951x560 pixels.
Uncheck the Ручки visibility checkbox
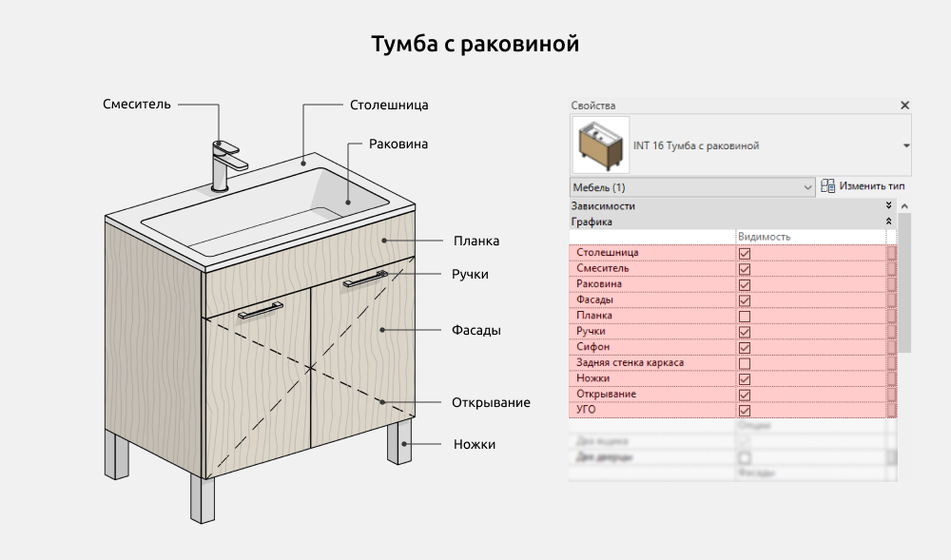pos(745,332)
